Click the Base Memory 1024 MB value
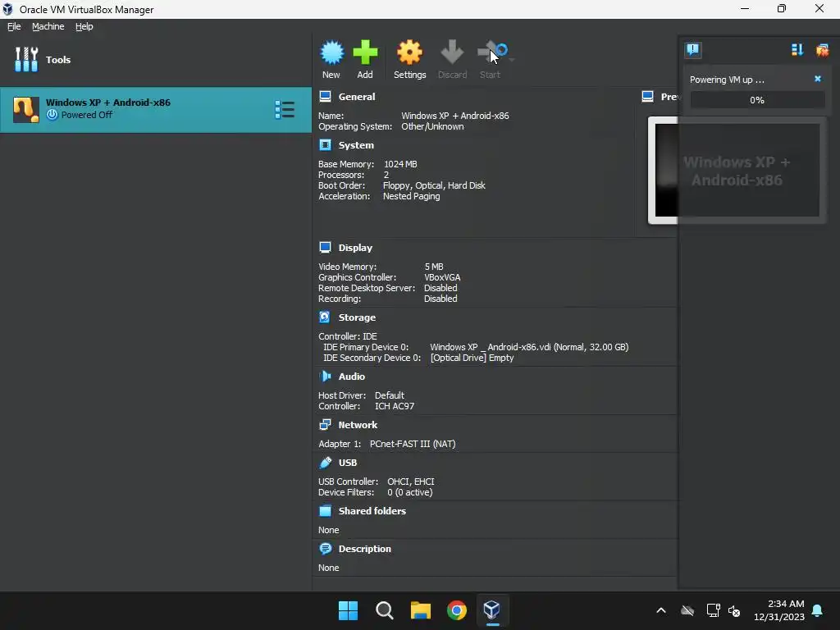 (400, 164)
